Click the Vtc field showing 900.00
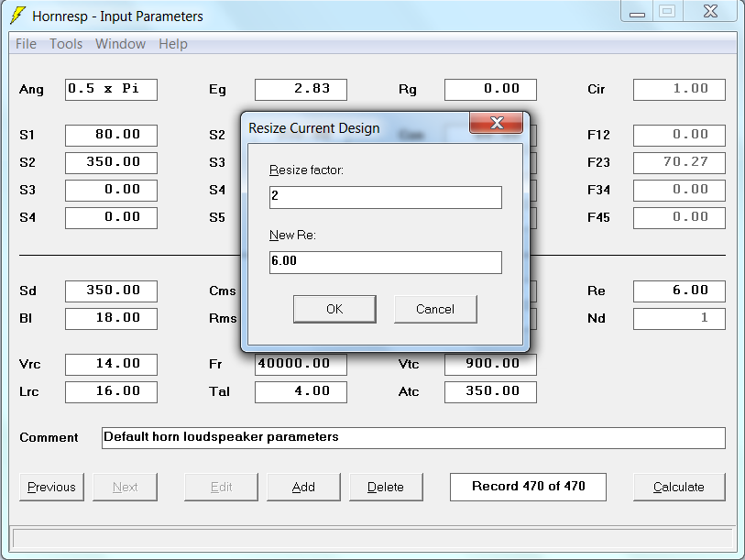The height and width of the screenshot is (560, 745). [x=490, y=365]
